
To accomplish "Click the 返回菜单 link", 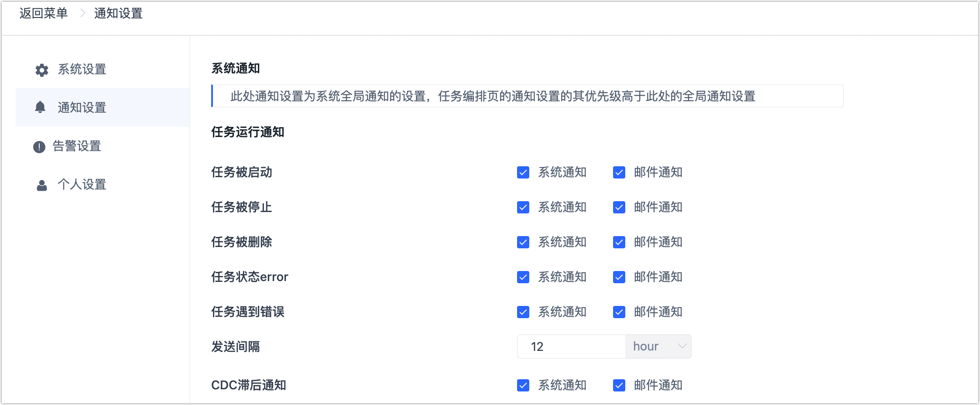I will pos(43,14).
